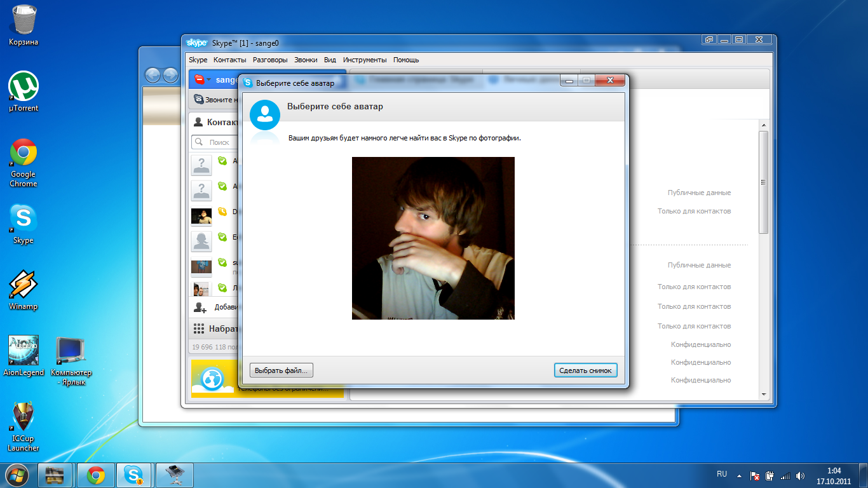This screenshot has height=488, width=868.
Task: Click the scroll-up arrow in Skype profile pane
Action: tap(764, 125)
